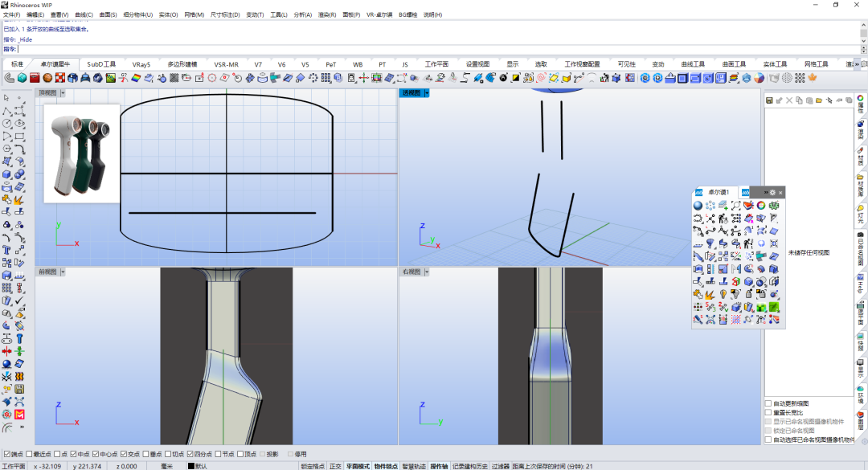The height and width of the screenshot is (470, 868).
Task: Toggle the 交点 osnap checkbox
Action: coord(124,454)
